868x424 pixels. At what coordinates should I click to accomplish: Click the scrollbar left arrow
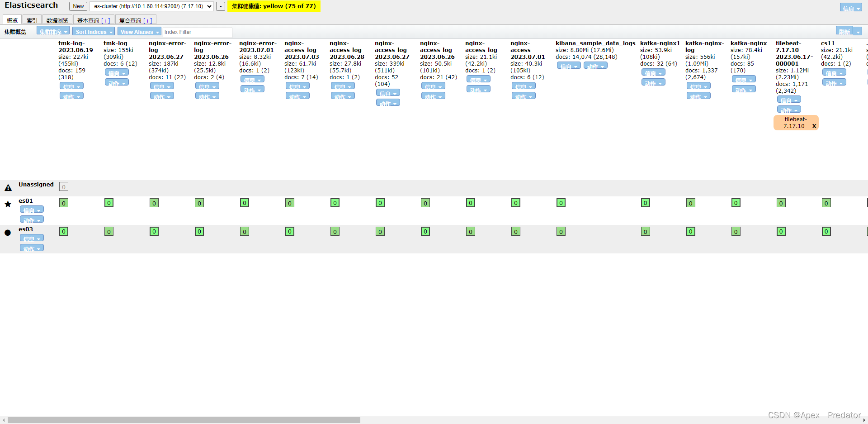[4, 420]
